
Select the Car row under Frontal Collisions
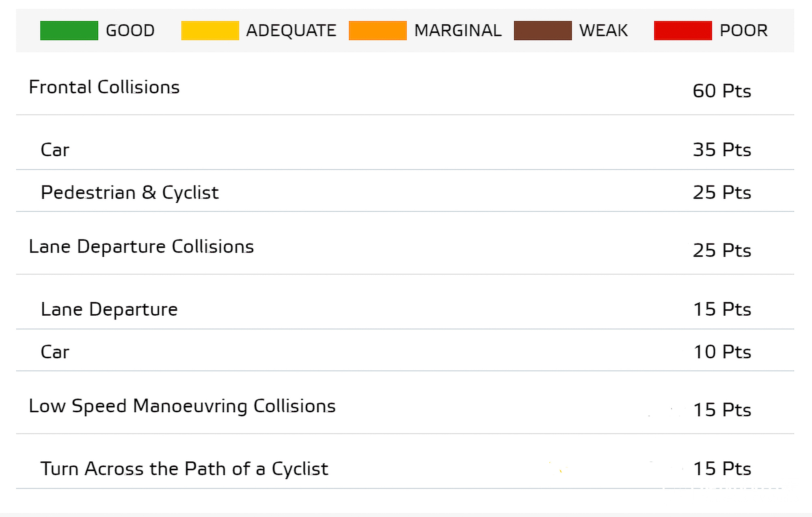click(x=55, y=150)
